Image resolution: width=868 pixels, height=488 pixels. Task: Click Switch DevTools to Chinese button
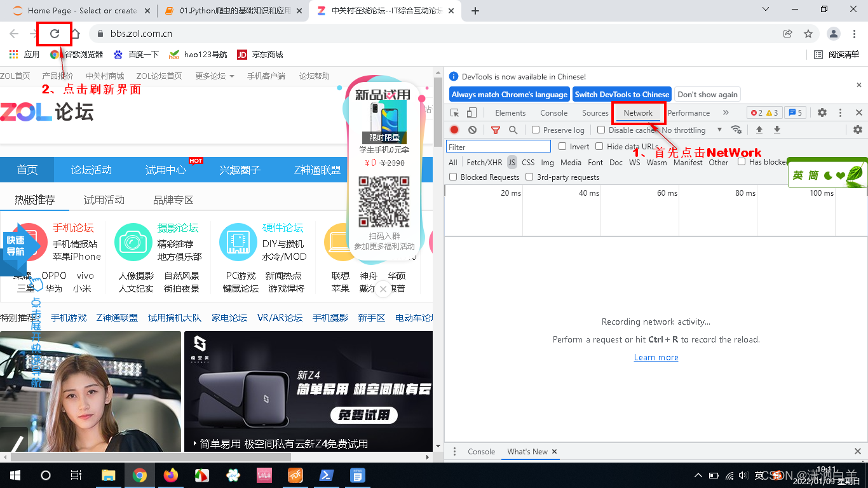tap(622, 94)
